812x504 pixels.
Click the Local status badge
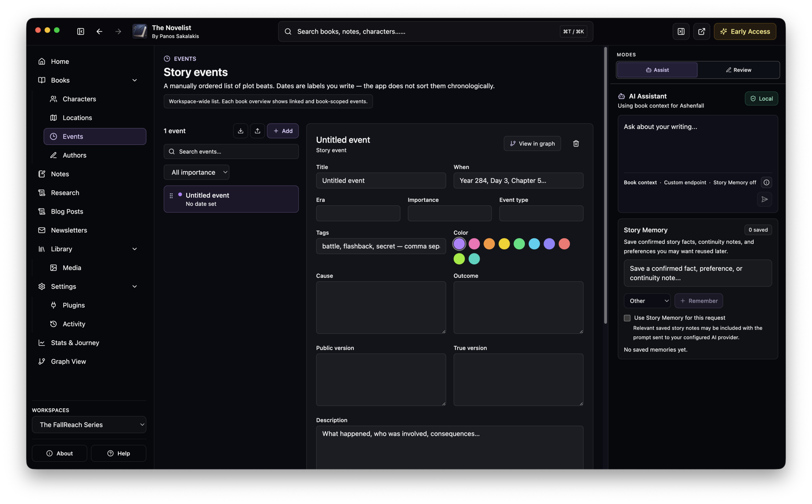pyautogui.click(x=761, y=98)
